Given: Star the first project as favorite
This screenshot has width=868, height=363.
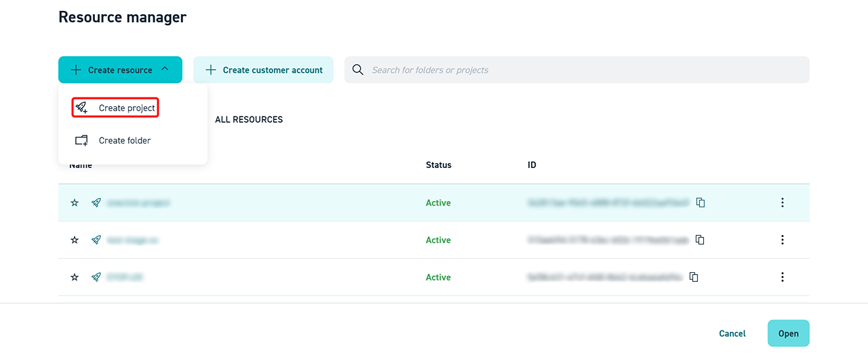Looking at the screenshot, I should [75, 202].
